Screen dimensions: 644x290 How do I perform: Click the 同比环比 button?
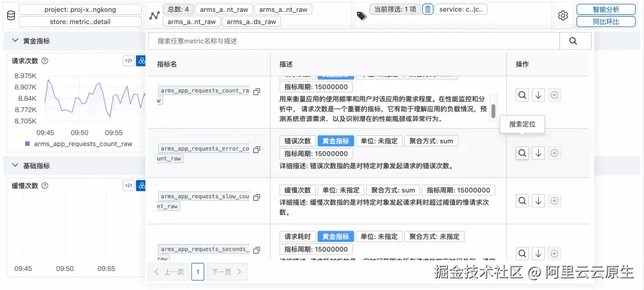(x=606, y=21)
